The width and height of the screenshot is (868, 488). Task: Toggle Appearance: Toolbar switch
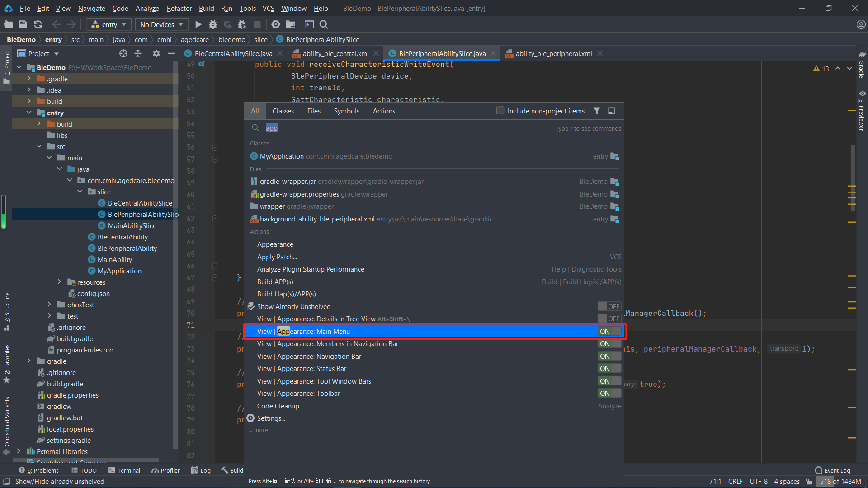(609, 394)
